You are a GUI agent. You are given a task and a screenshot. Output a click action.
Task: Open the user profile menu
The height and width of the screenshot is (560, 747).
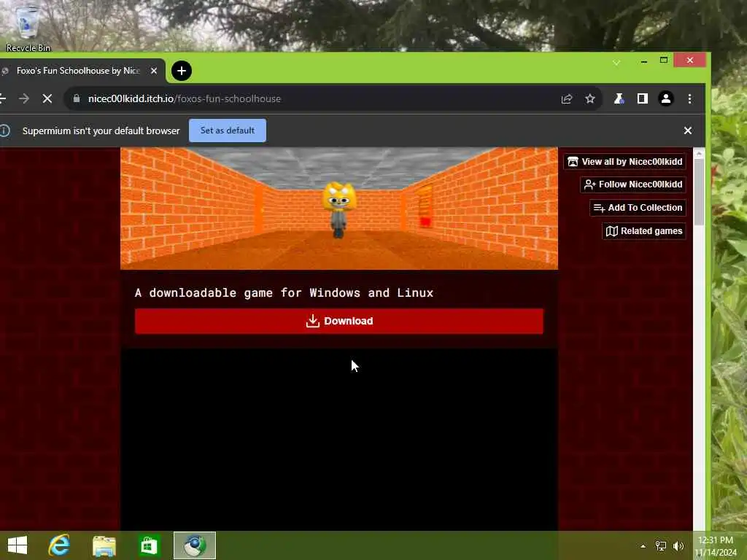click(x=666, y=98)
